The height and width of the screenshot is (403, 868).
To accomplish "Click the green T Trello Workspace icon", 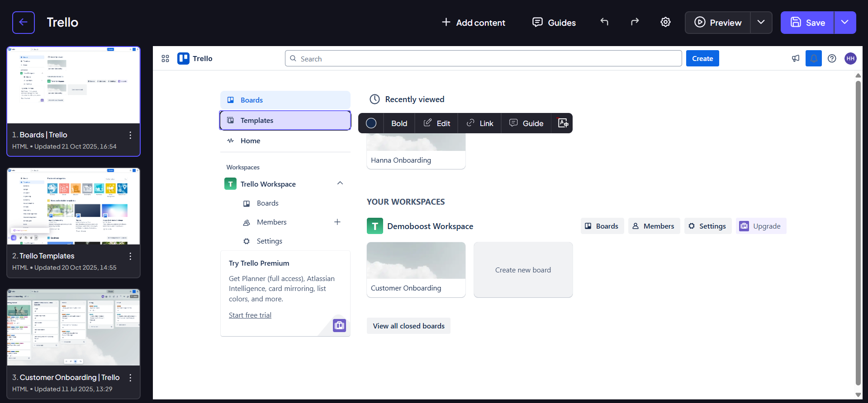I will 230,184.
